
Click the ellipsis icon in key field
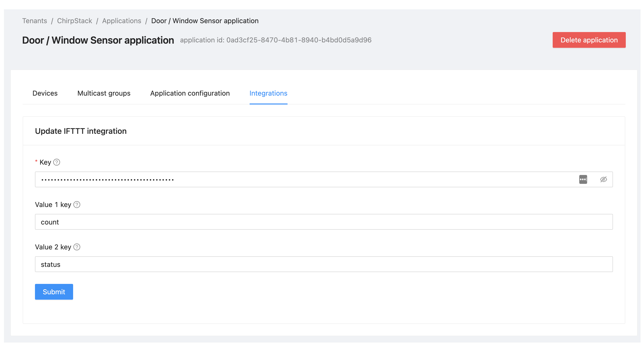[583, 179]
